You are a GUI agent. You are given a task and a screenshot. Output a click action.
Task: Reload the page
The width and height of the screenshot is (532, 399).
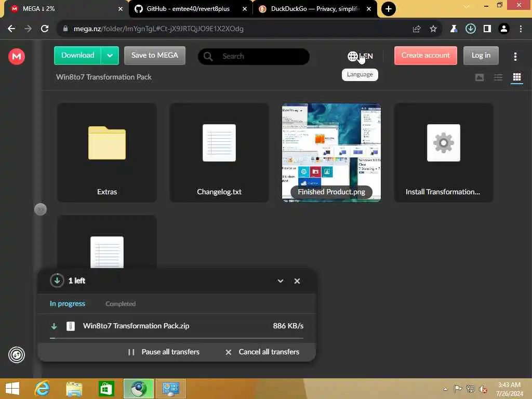pyautogui.click(x=45, y=29)
